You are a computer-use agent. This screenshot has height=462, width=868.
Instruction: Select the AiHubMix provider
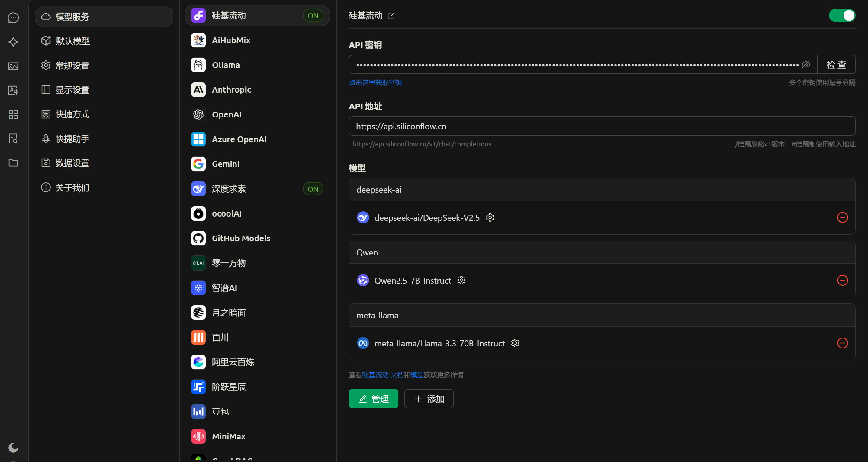(x=257, y=40)
